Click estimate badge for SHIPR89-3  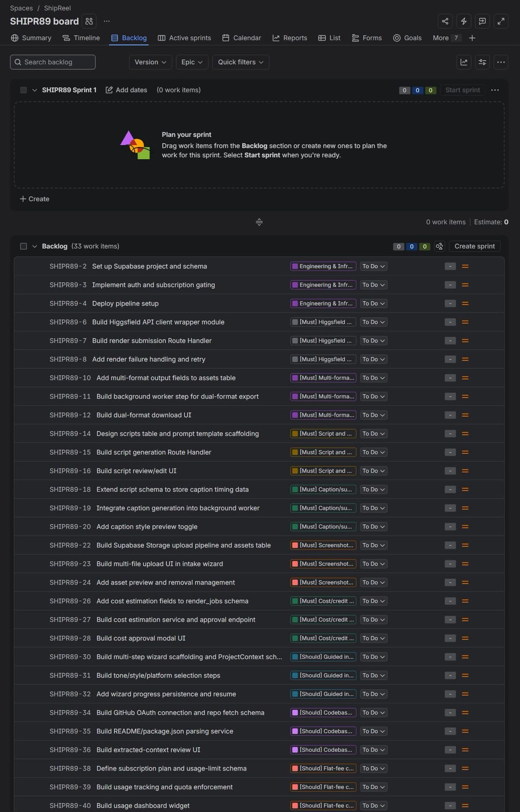(450, 285)
